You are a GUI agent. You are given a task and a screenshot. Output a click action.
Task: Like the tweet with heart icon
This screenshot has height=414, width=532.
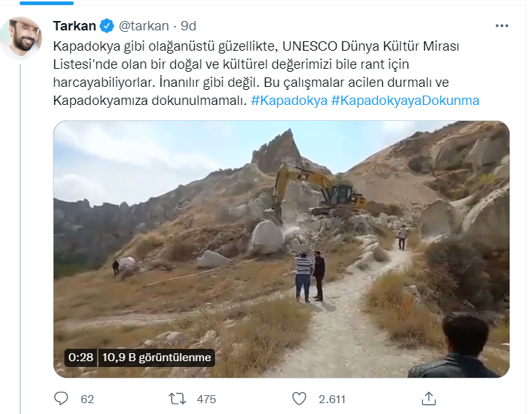click(299, 399)
